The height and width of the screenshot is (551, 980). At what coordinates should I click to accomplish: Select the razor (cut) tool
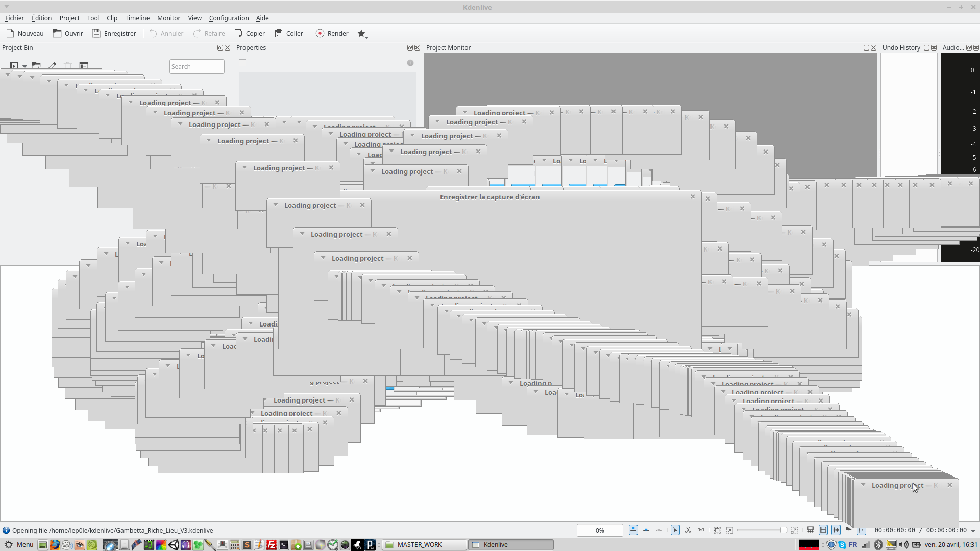pos(688,530)
